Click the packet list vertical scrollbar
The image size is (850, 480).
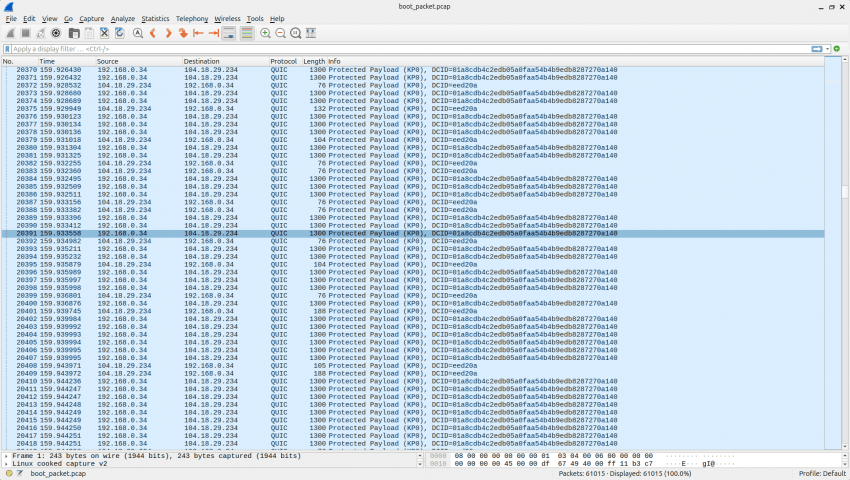tap(845, 250)
